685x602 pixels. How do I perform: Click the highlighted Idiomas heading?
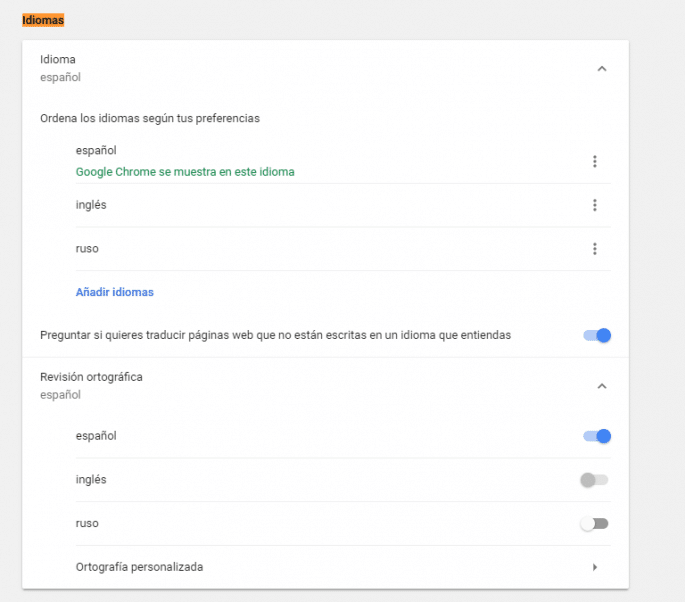43,19
